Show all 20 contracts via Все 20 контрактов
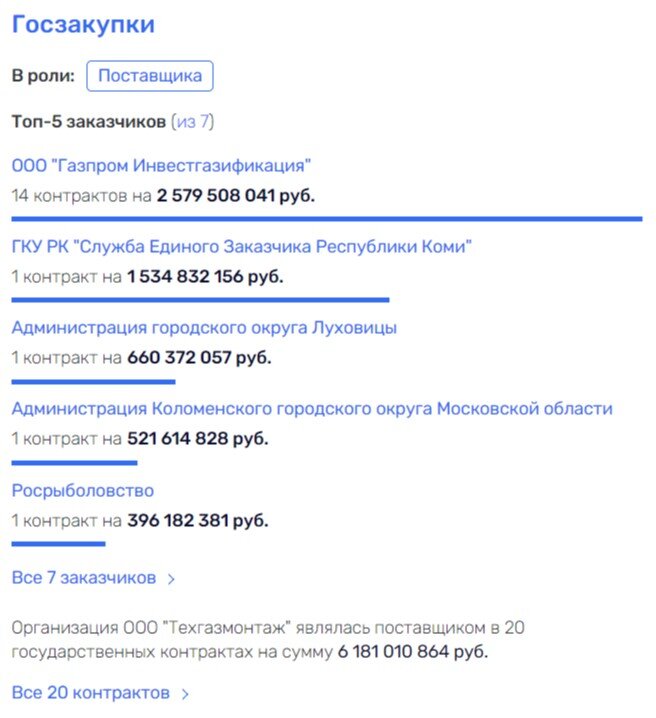The image size is (656, 718). coord(91,693)
